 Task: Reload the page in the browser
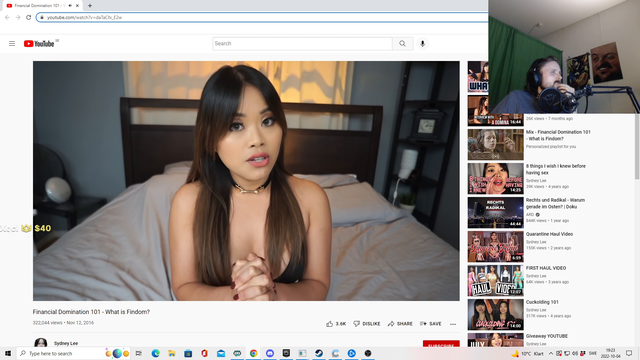[29, 17]
